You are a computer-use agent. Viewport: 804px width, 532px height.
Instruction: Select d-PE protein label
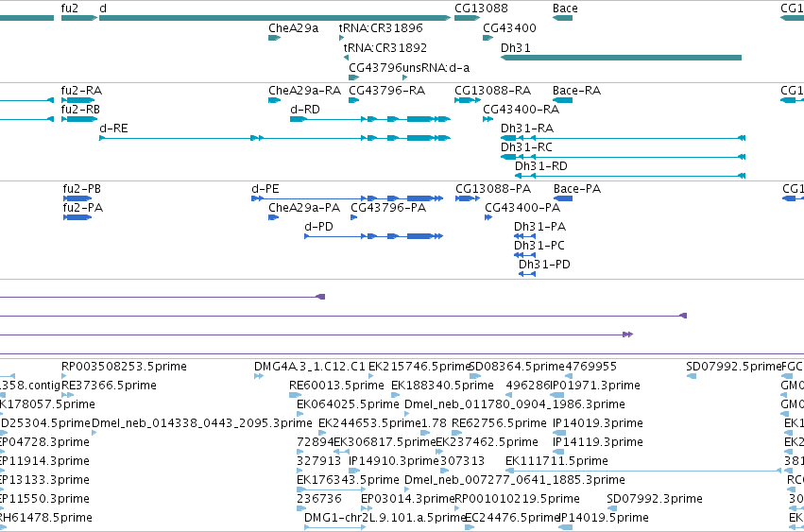pos(265,189)
